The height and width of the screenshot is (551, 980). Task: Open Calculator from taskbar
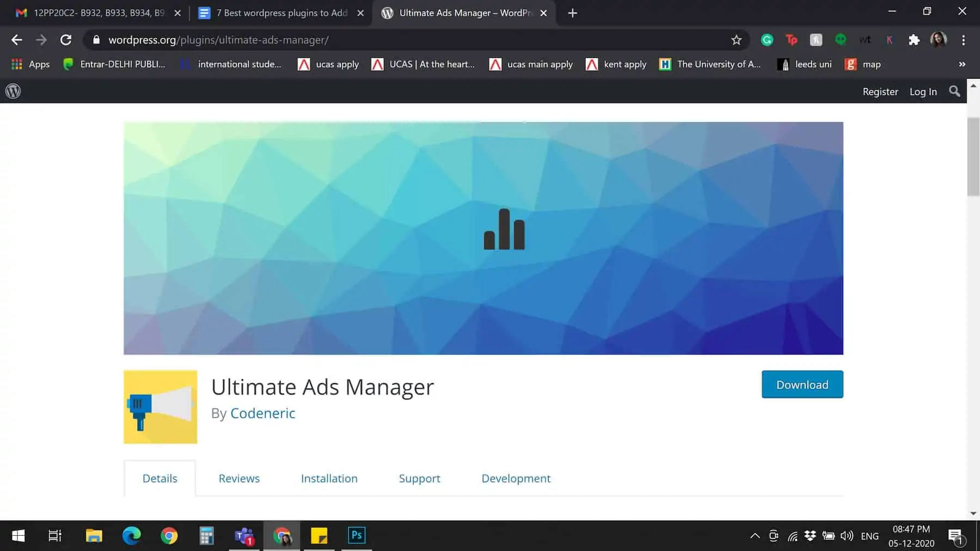(206, 536)
